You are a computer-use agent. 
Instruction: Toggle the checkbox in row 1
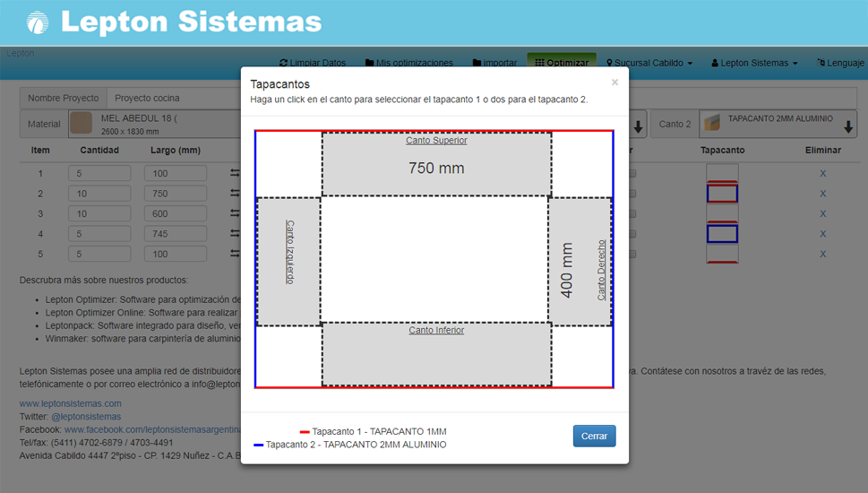pyautogui.click(x=632, y=173)
